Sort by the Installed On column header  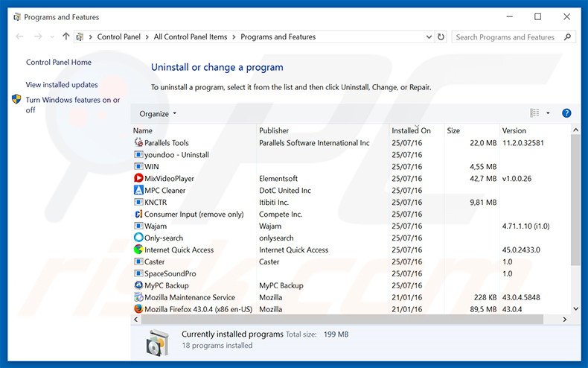[411, 130]
